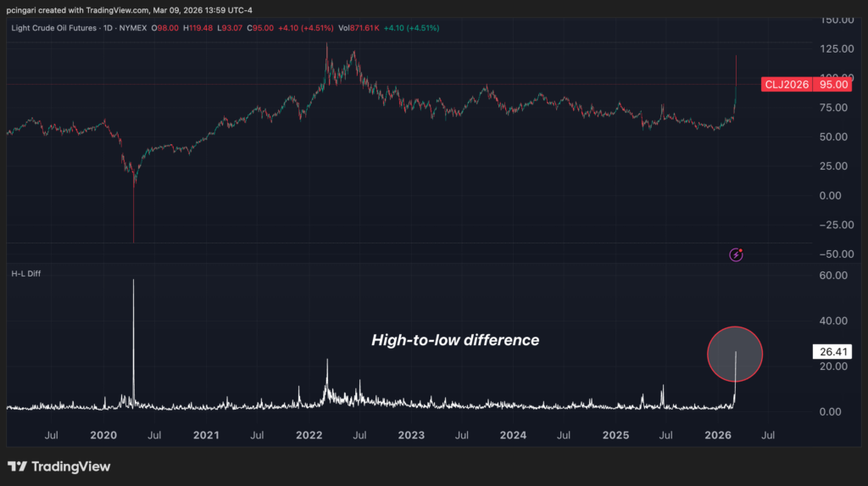Click the 2022 label on the time axis
This screenshot has width=868, height=486.
click(x=309, y=435)
